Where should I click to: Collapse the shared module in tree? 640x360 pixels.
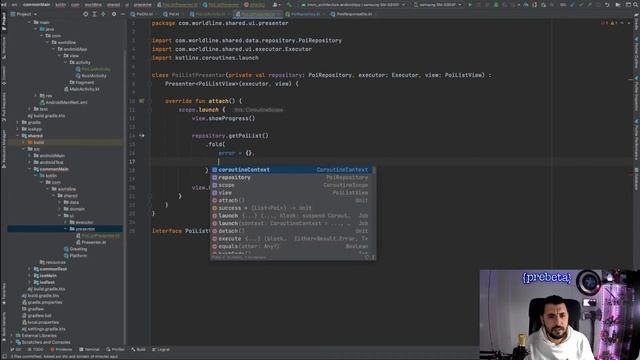[x=18, y=136]
